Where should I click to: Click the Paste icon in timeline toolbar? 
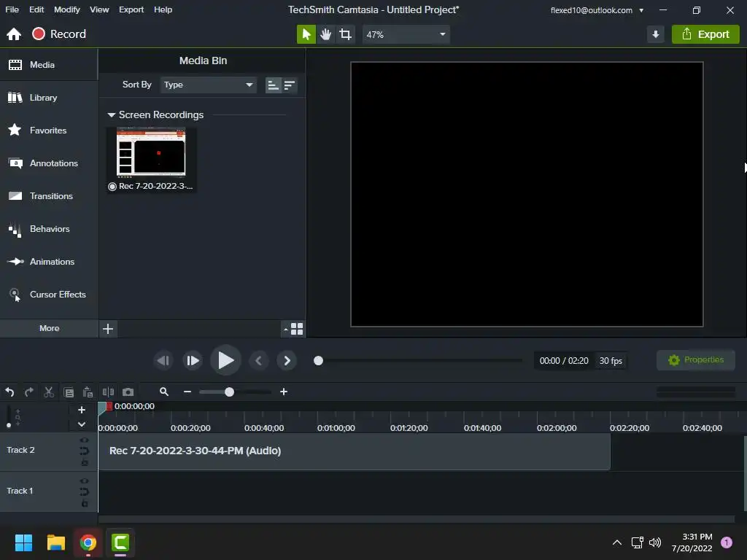(x=88, y=392)
